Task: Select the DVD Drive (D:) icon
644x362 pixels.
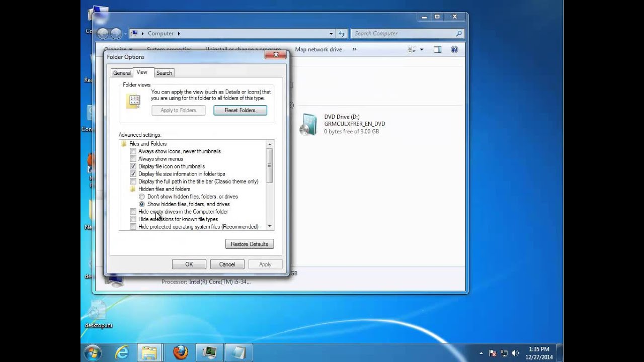Action: tap(308, 124)
